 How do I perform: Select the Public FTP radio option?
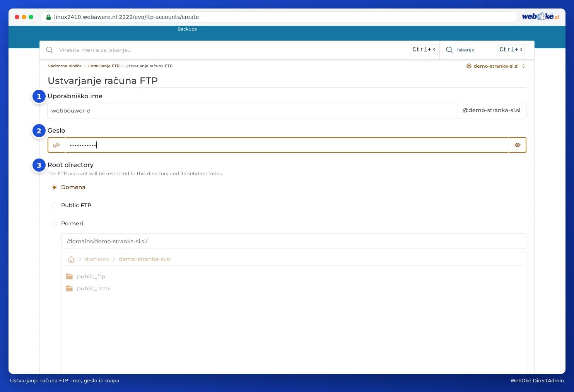coord(54,205)
